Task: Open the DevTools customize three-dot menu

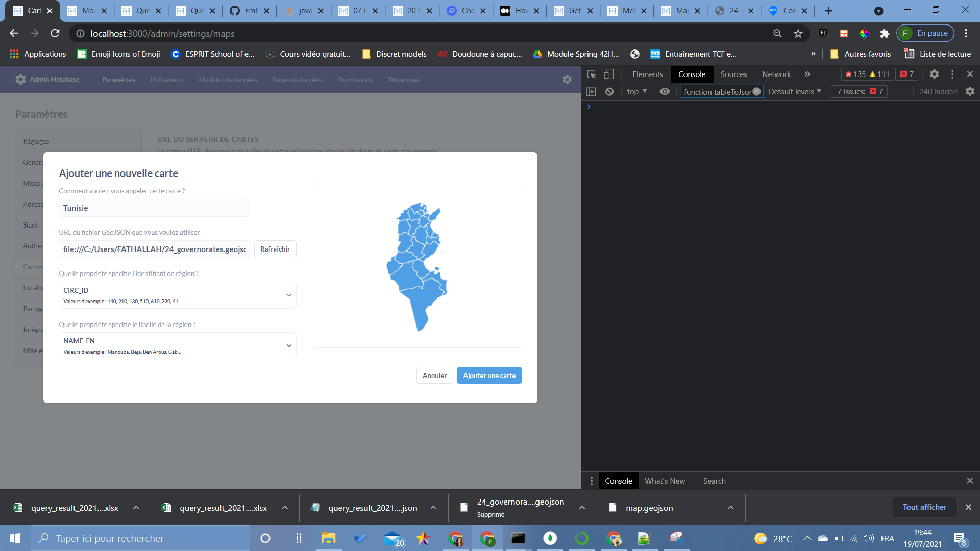Action: [952, 74]
